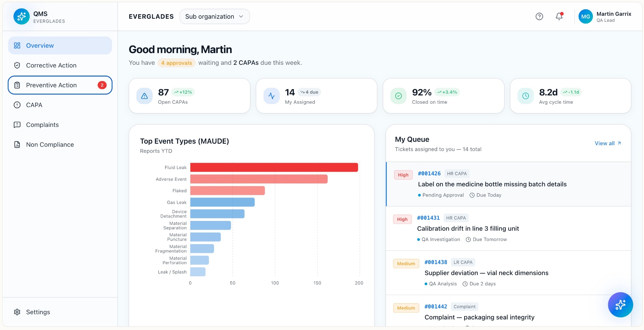Click the 4 approvals badge link
This screenshot has width=644, height=330.
[x=176, y=63]
